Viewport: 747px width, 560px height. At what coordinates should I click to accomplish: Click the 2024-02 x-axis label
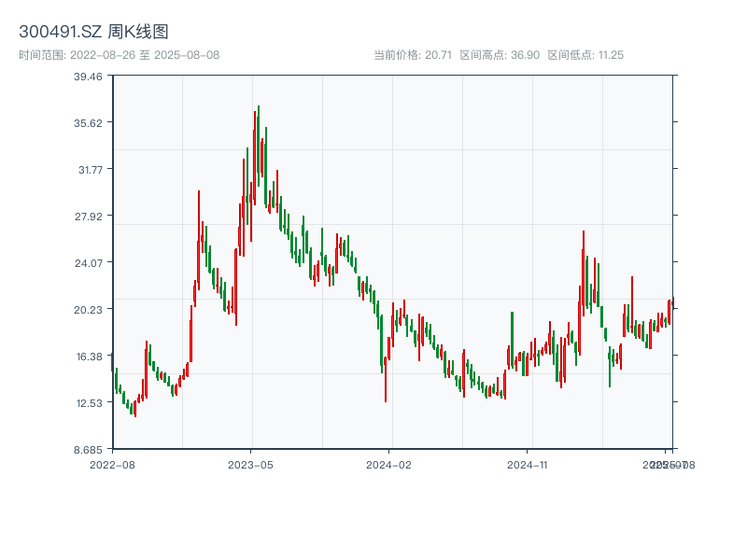pos(390,463)
